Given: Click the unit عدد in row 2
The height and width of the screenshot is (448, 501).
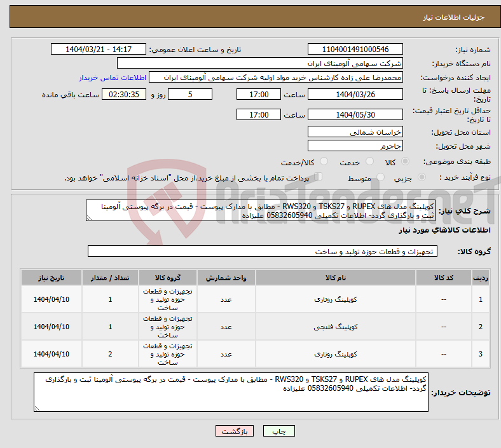Looking at the screenshot, I should (226, 327).
